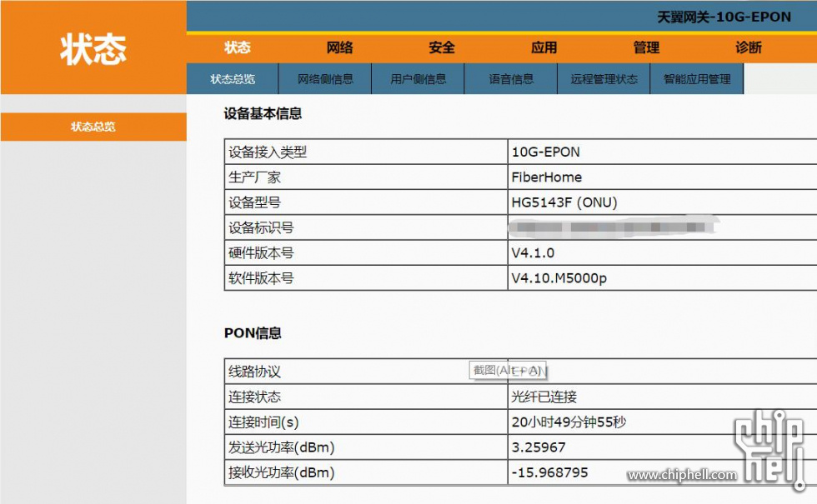Click the -15.968795 receive power value

pyautogui.click(x=549, y=473)
